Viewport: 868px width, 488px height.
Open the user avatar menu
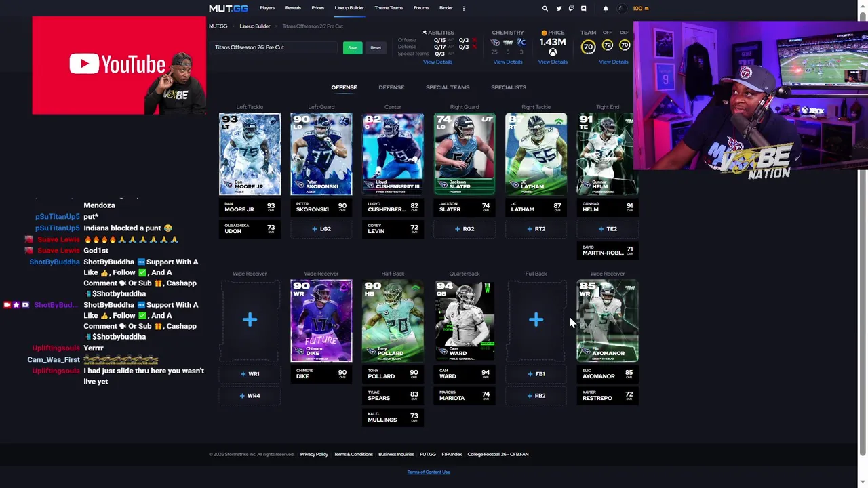coord(622,9)
